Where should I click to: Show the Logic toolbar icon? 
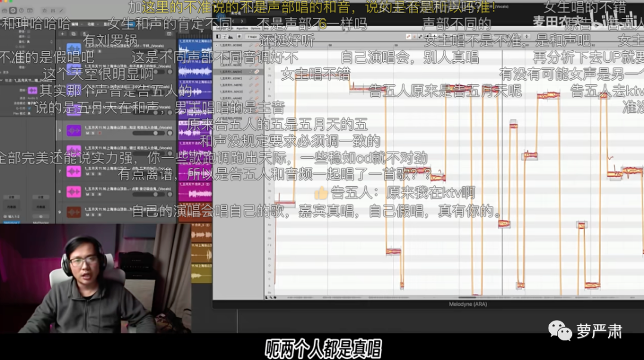click(30, 10)
